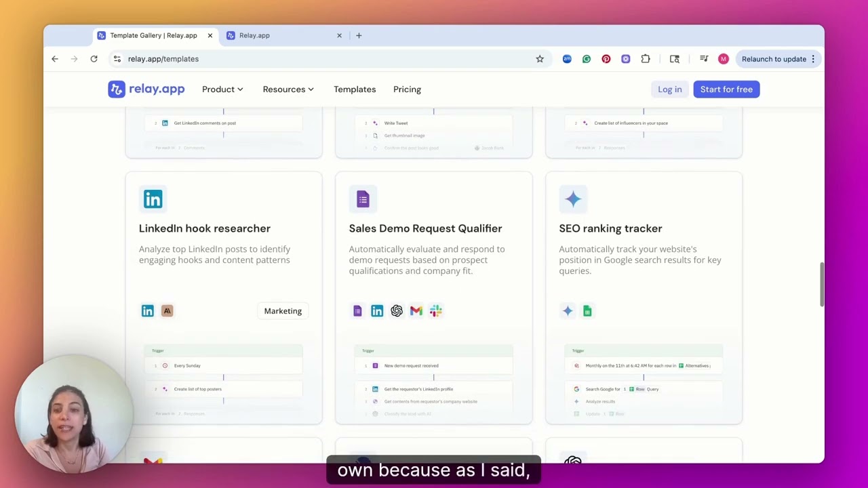This screenshot has width=868, height=488.
Task: Click 'Analyze top LinkedIn posts' description text
Action: [214, 255]
